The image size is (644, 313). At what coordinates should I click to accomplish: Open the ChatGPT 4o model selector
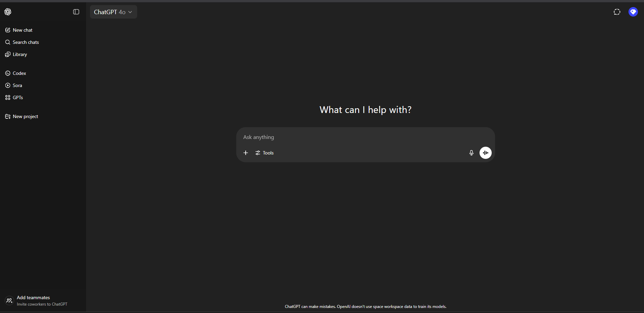pos(113,12)
